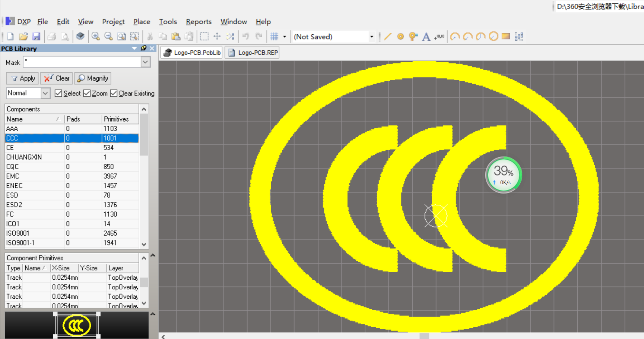Toggle the Select checkbox
The height and width of the screenshot is (339, 644).
[x=58, y=93]
